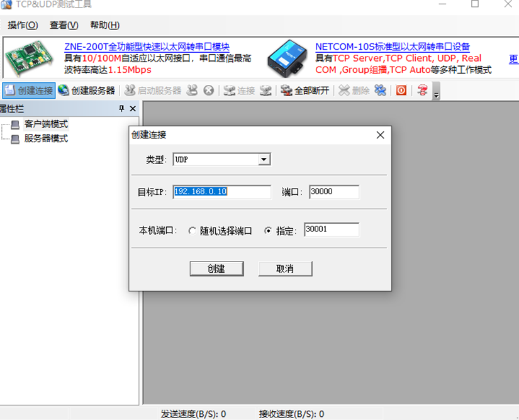Click the 取消 button in dialog

point(285,268)
